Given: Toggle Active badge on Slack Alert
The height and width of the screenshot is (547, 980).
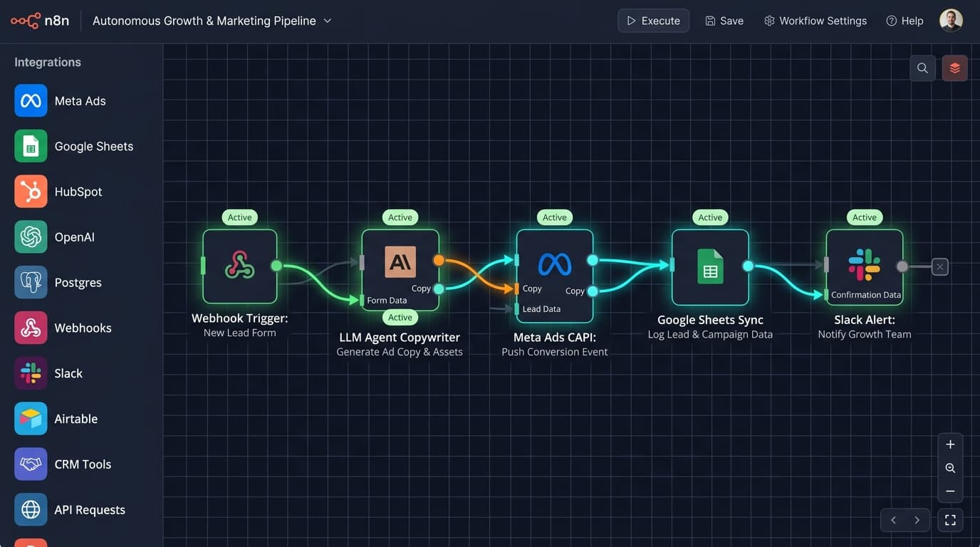Looking at the screenshot, I should [865, 217].
